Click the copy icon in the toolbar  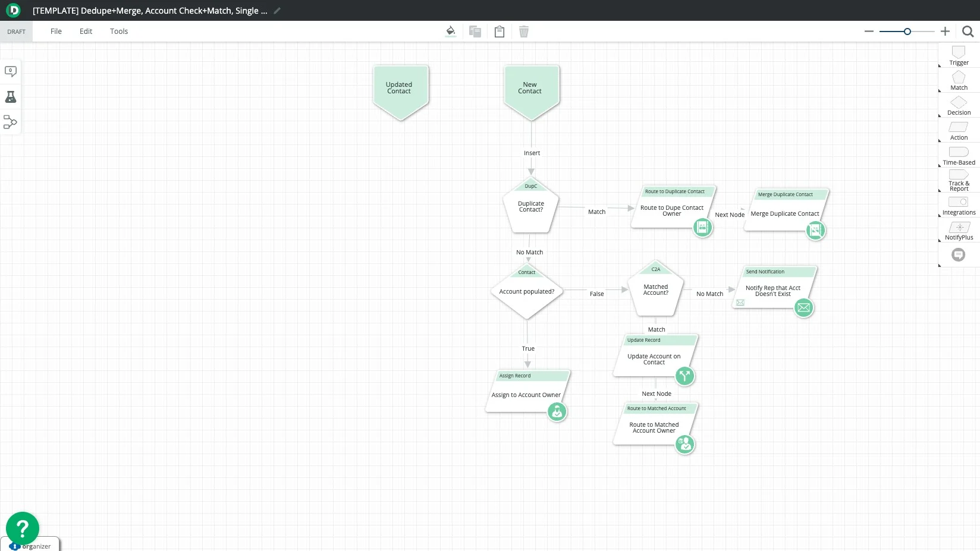tap(475, 32)
